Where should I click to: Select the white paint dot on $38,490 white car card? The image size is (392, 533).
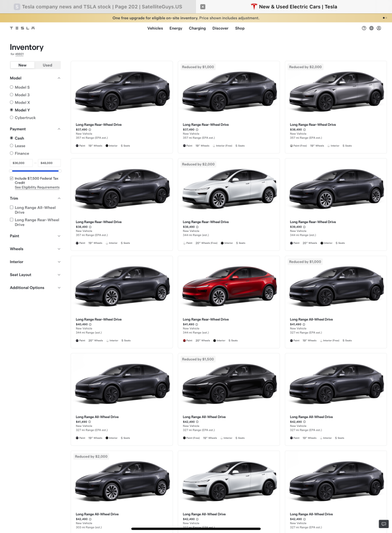tap(184, 243)
